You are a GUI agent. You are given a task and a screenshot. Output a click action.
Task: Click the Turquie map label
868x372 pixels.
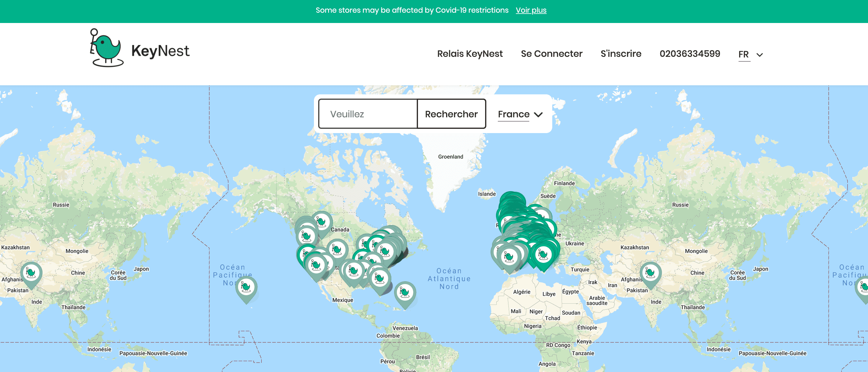tap(579, 269)
